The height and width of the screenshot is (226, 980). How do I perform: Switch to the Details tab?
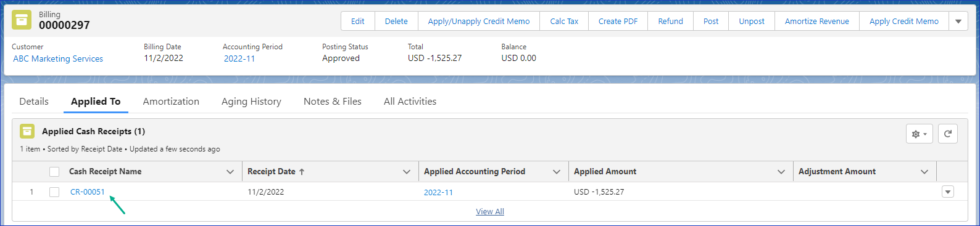click(x=34, y=102)
